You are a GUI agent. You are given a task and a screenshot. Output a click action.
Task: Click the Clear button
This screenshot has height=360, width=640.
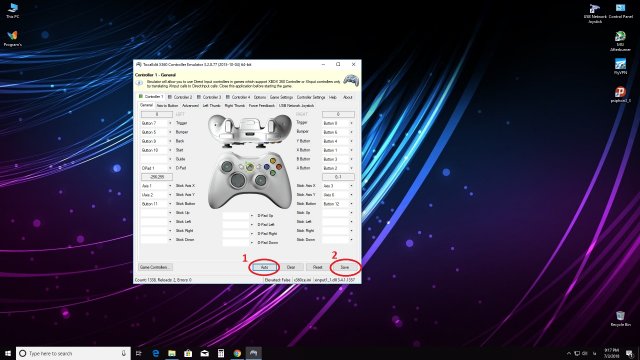[291, 267]
